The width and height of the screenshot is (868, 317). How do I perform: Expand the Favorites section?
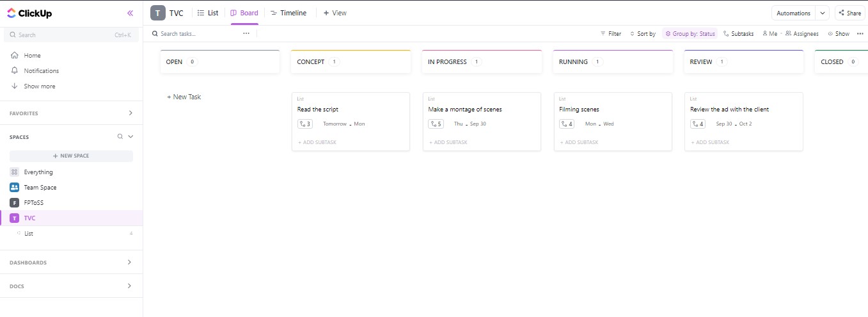click(x=130, y=113)
